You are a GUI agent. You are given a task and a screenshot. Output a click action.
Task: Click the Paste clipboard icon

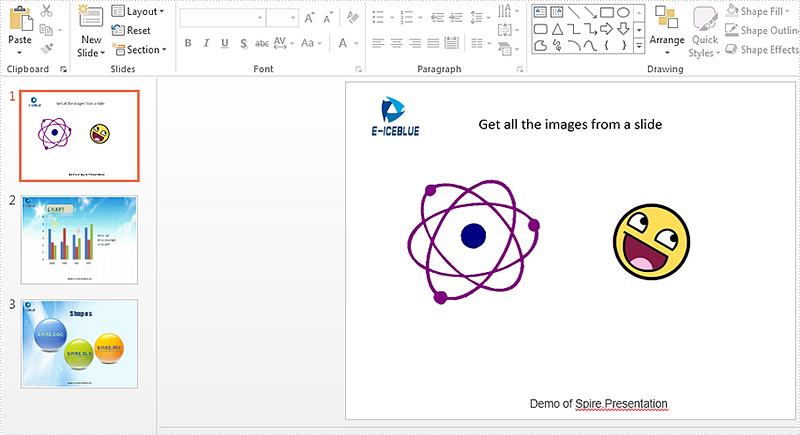pyautogui.click(x=20, y=18)
